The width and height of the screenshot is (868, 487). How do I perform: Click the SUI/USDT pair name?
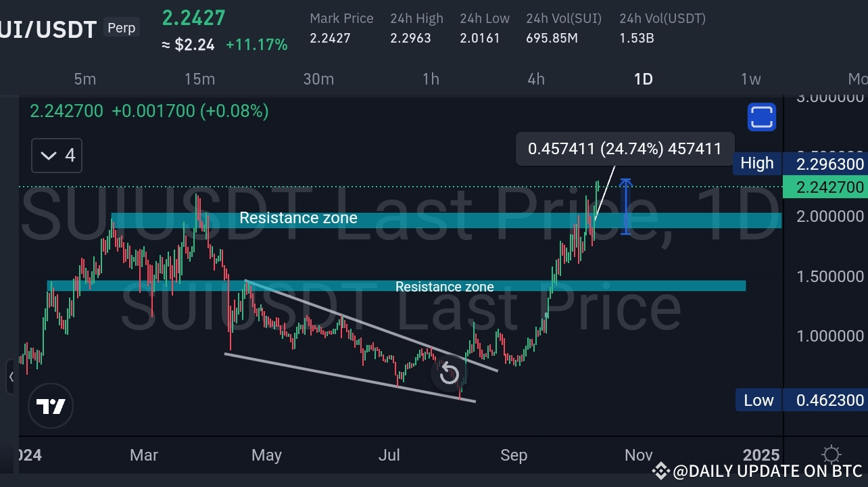(x=47, y=28)
